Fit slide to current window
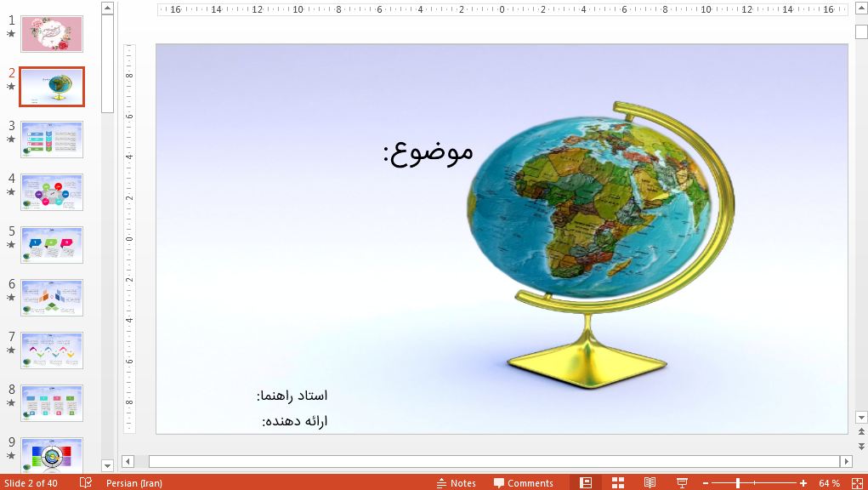The image size is (868, 490). point(857,482)
